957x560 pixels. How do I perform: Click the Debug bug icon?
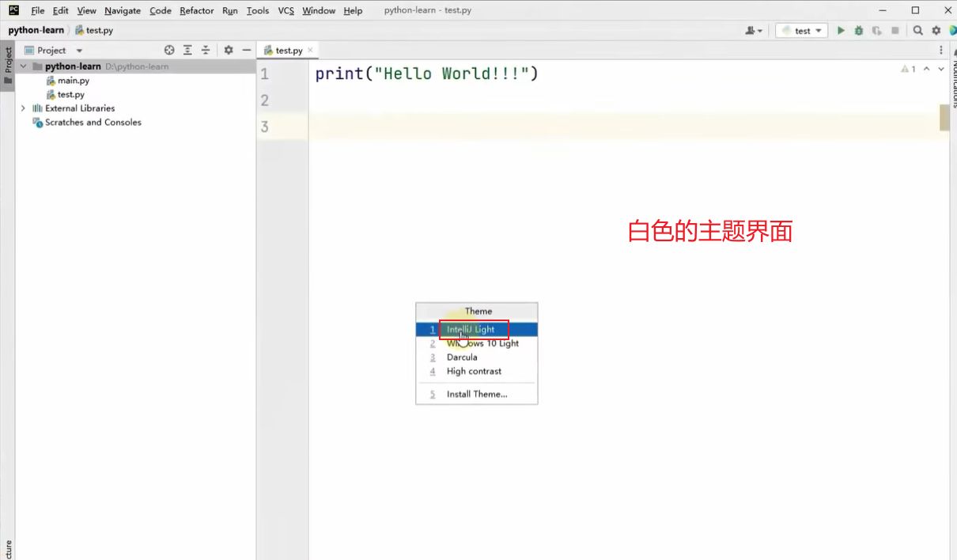click(859, 31)
